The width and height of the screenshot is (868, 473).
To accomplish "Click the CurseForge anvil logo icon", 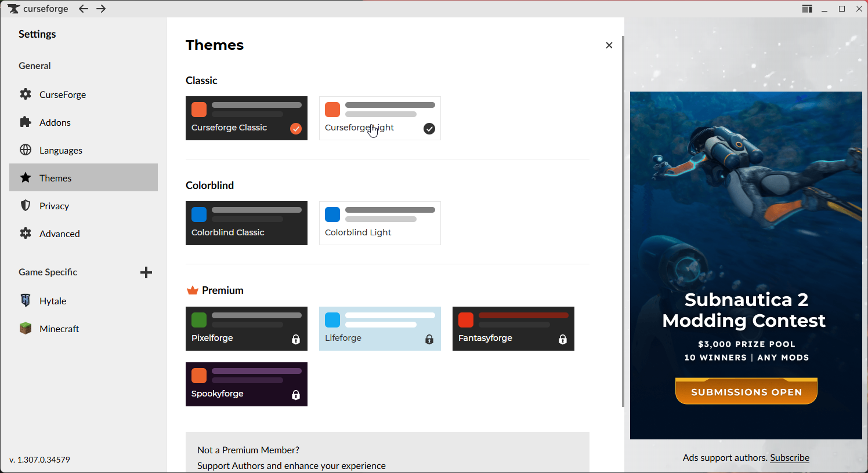I will coord(13,9).
